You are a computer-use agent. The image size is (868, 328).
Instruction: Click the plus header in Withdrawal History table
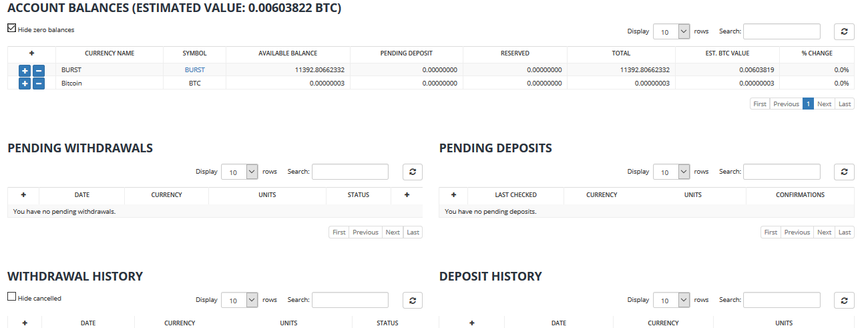tap(25, 323)
